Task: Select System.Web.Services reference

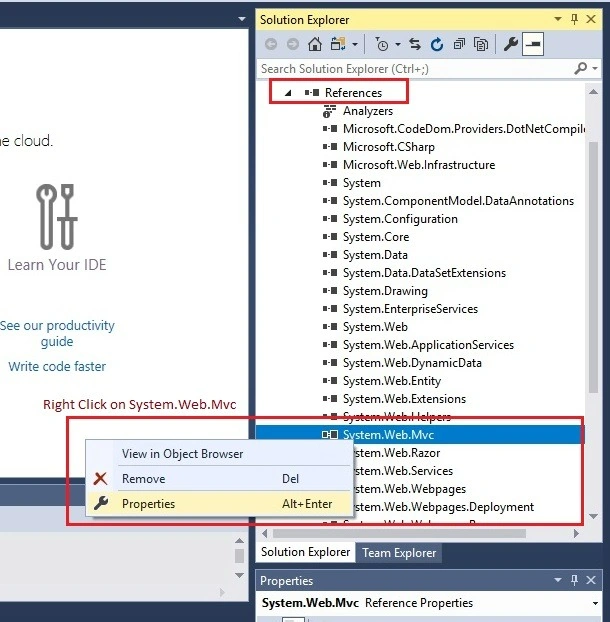Action: (x=403, y=471)
